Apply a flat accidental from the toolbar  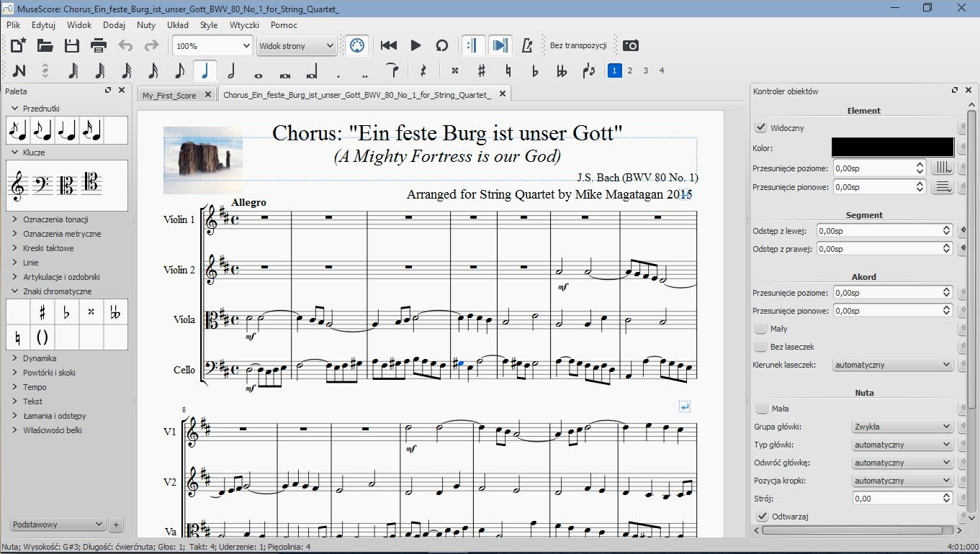pyautogui.click(x=535, y=71)
